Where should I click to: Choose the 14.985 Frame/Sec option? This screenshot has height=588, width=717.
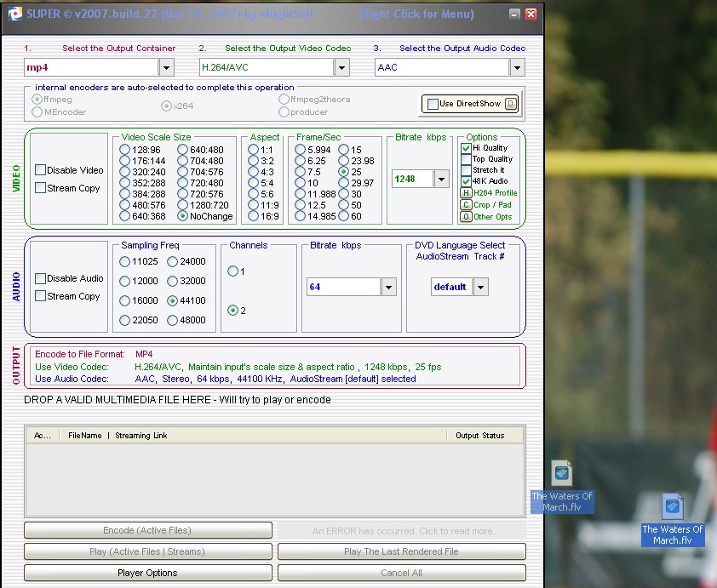(x=300, y=216)
